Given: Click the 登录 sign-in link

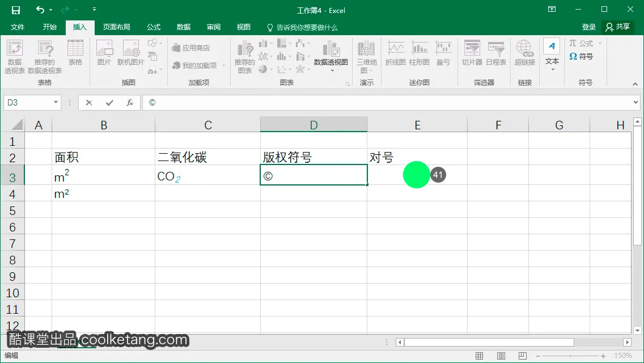Looking at the screenshot, I should point(588,27).
